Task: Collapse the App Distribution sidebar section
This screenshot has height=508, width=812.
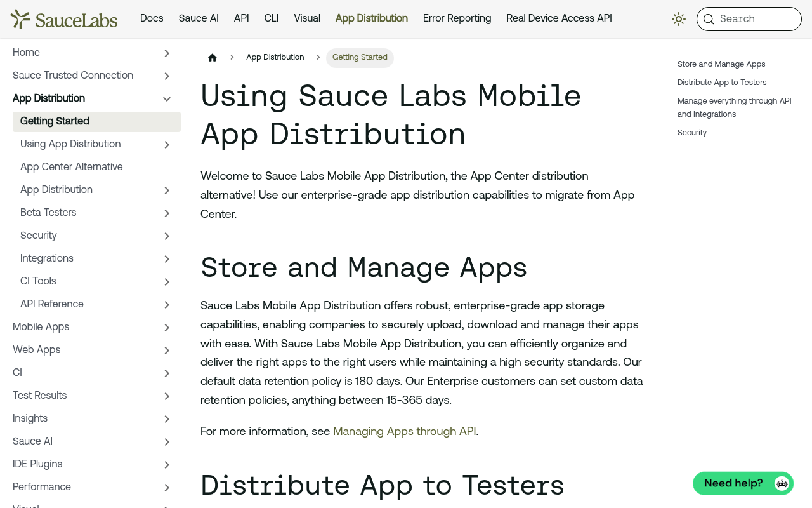Action: (167, 99)
